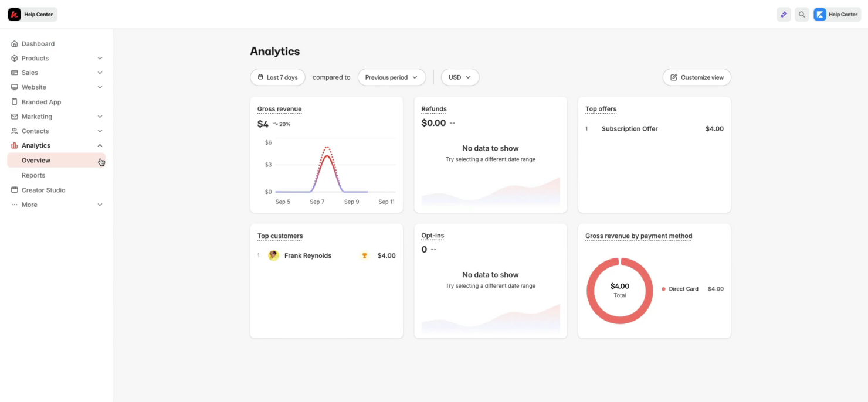Open Sales via its sidebar icon
Screen dimensions: 868x402
13,73
